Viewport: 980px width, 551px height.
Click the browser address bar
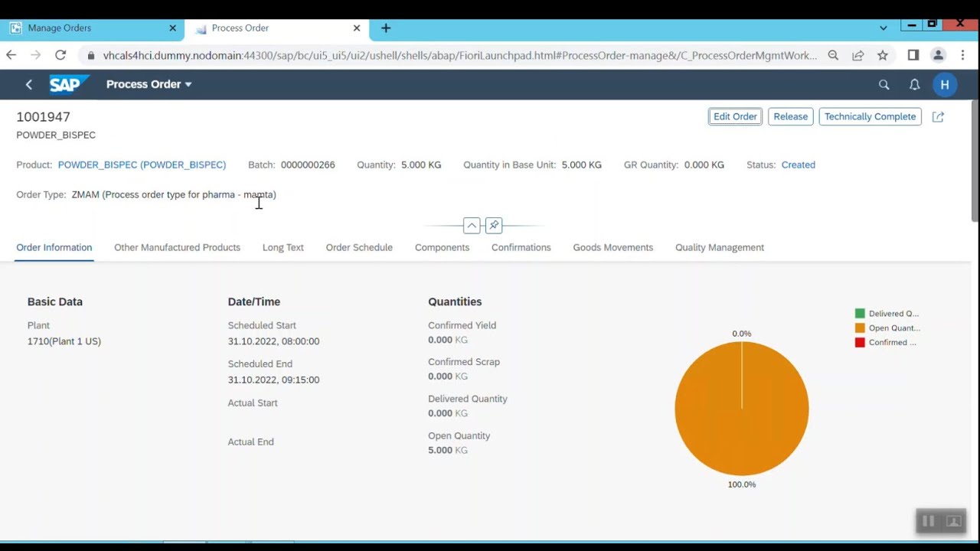pyautogui.click(x=459, y=55)
